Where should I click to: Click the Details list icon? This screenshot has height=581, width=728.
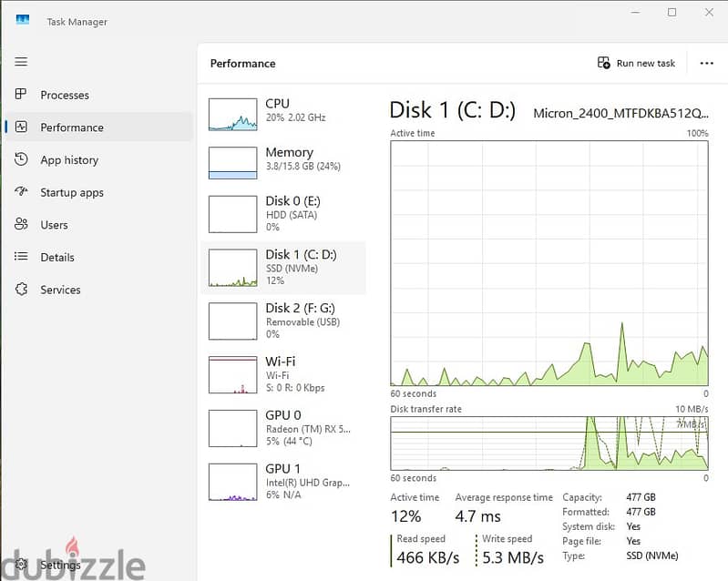click(x=21, y=256)
